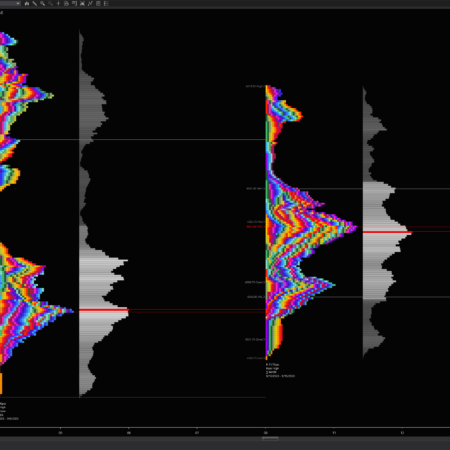
Task: Click the data box icon after the crosshair
Action: pyautogui.click(x=66, y=4)
